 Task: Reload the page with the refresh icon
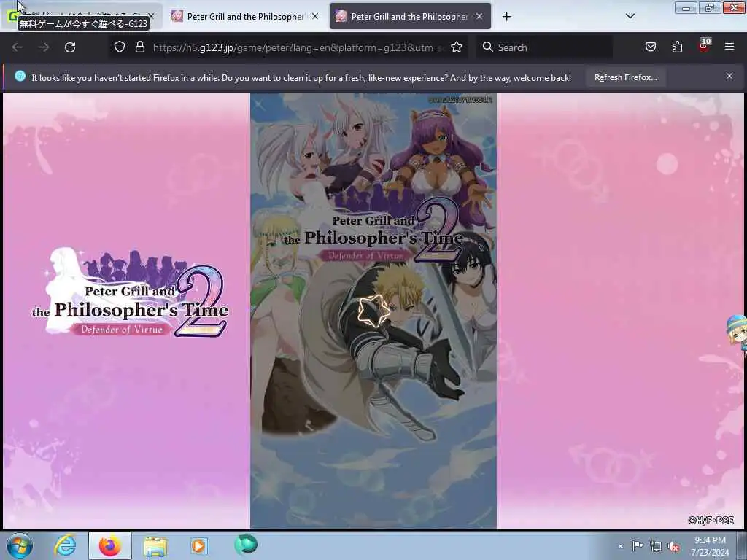point(70,47)
